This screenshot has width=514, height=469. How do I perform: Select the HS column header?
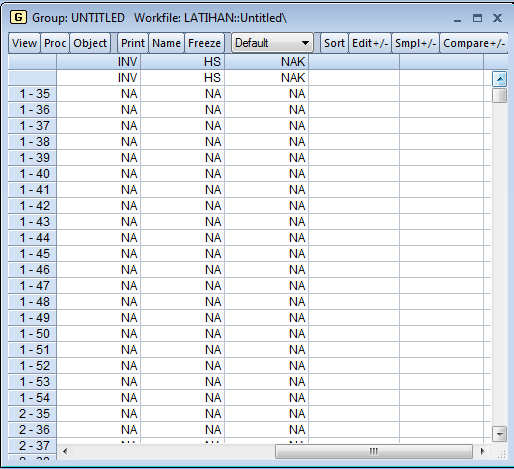point(183,62)
